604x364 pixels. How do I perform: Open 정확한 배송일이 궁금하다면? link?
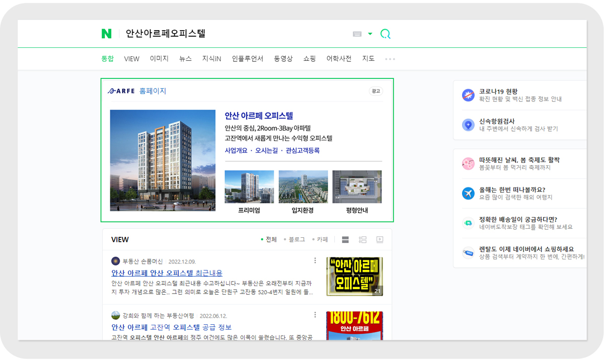coord(518,219)
